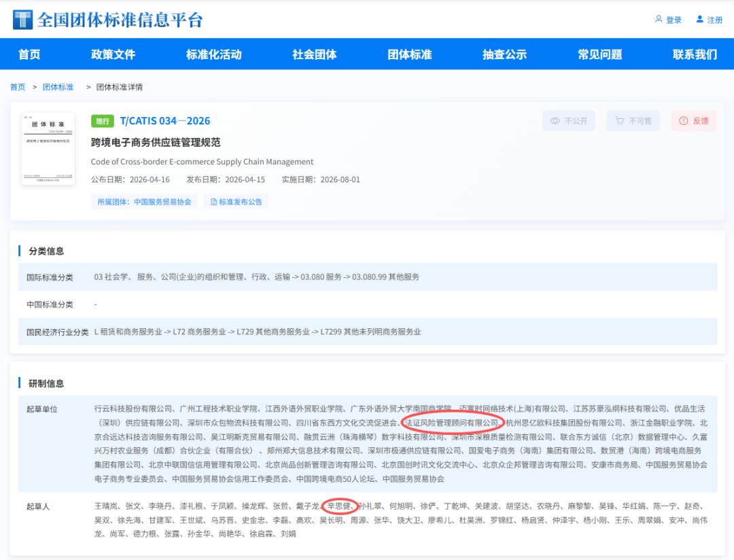This screenshot has height=560, width=734.
Task: Open the 政策文件 menu
Action: coord(113,54)
